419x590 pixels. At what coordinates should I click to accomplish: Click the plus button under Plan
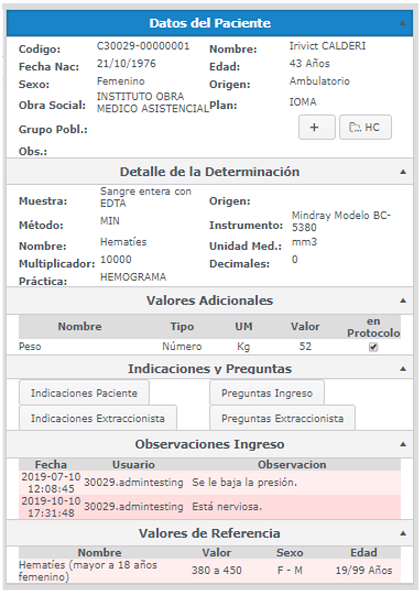[x=317, y=127]
